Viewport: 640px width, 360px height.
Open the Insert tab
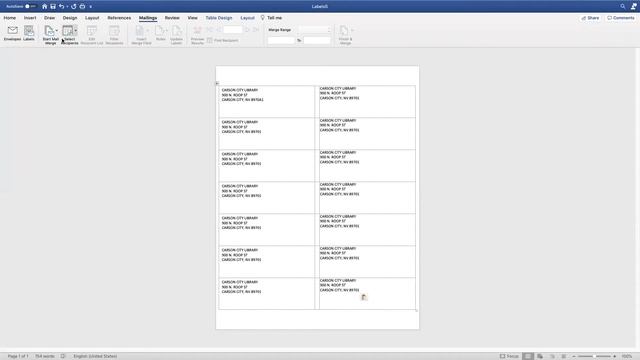30,18
